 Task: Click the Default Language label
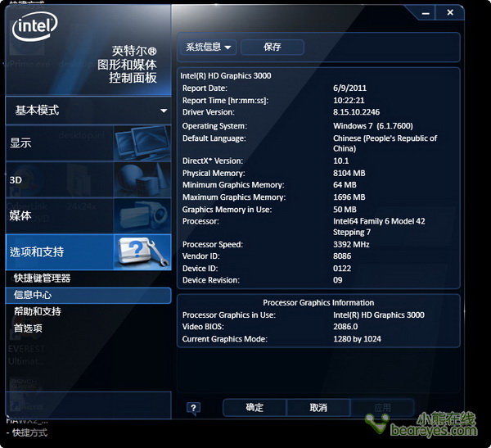[x=214, y=138]
